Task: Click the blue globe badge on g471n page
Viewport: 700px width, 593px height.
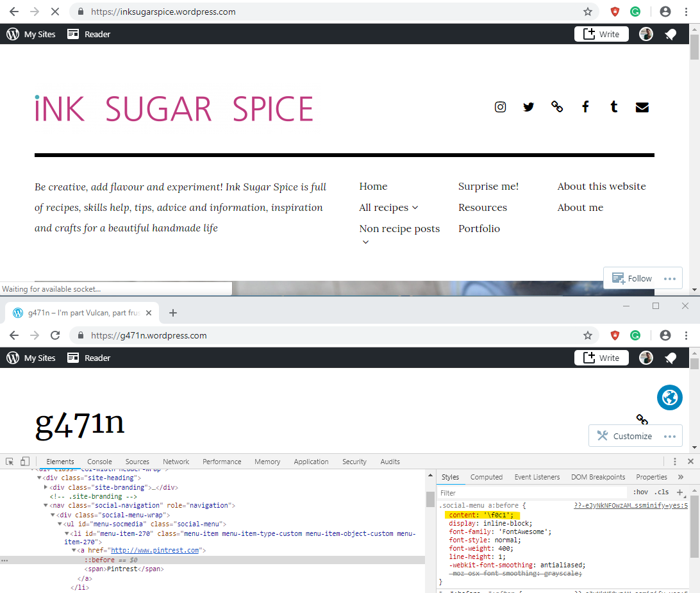Action: point(670,397)
